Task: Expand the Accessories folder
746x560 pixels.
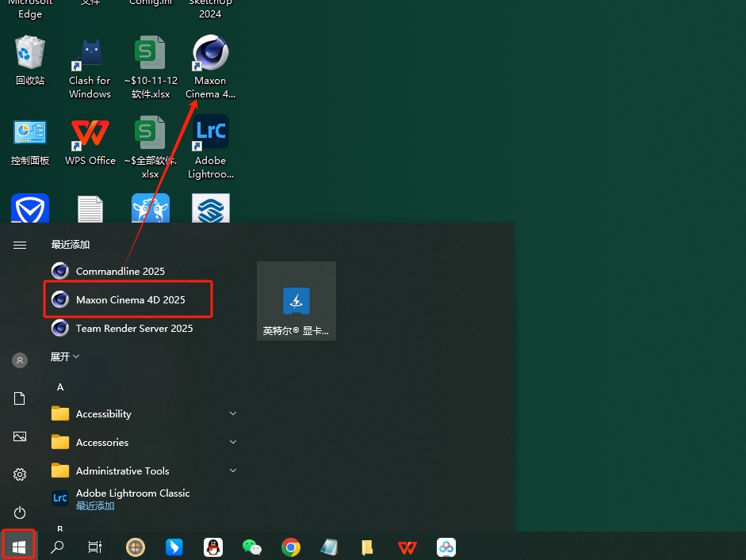Action: point(144,442)
